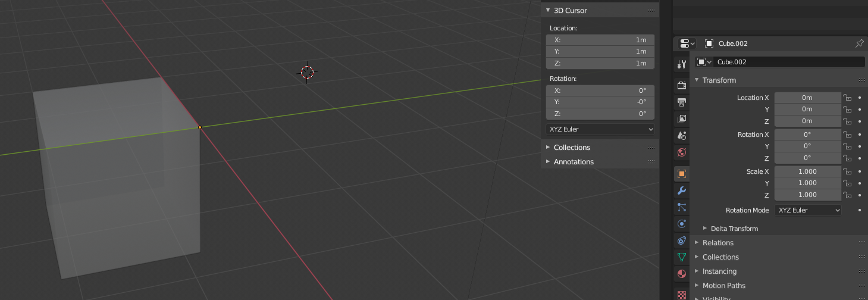This screenshot has height=300, width=868.
Task: Lock the Rotation X transform
Action: 847,135
